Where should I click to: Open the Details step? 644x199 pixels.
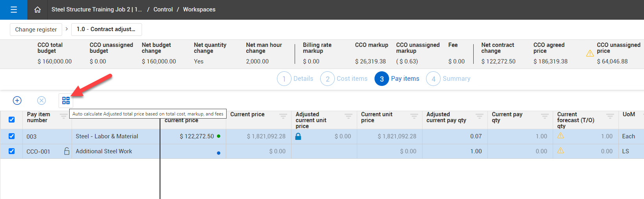[x=295, y=79]
